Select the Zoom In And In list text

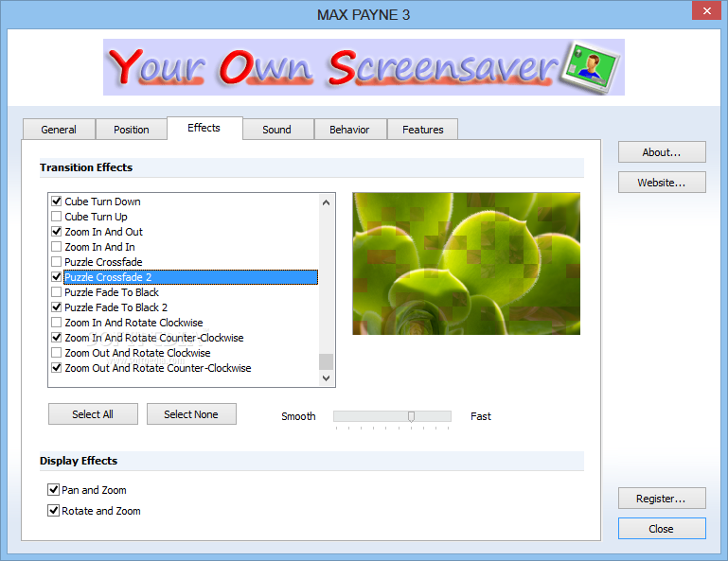click(x=99, y=247)
